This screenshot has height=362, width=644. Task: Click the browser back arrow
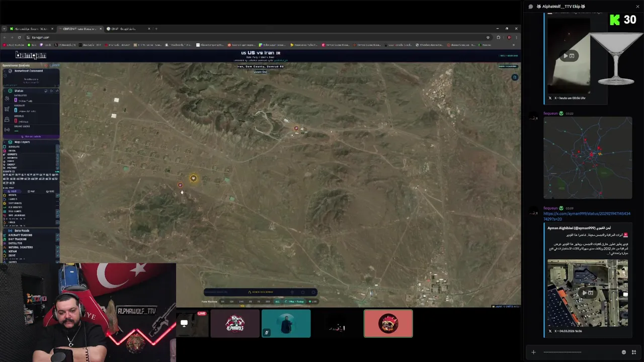click(5, 37)
